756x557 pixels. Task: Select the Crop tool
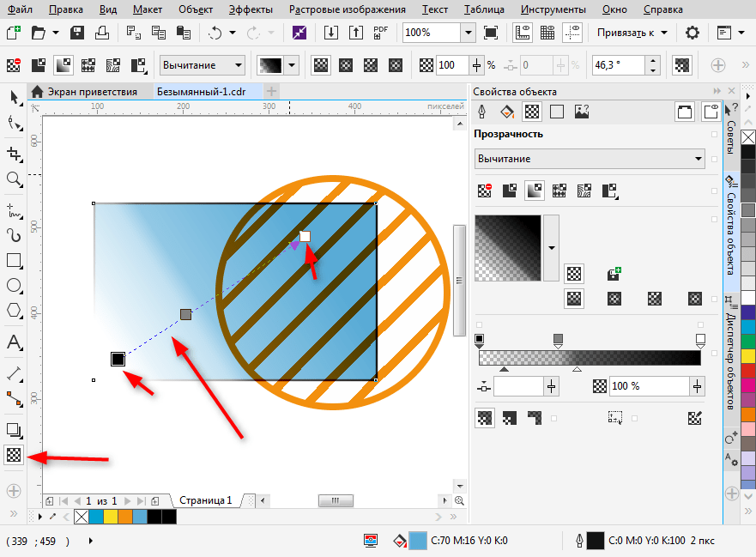pyautogui.click(x=14, y=153)
